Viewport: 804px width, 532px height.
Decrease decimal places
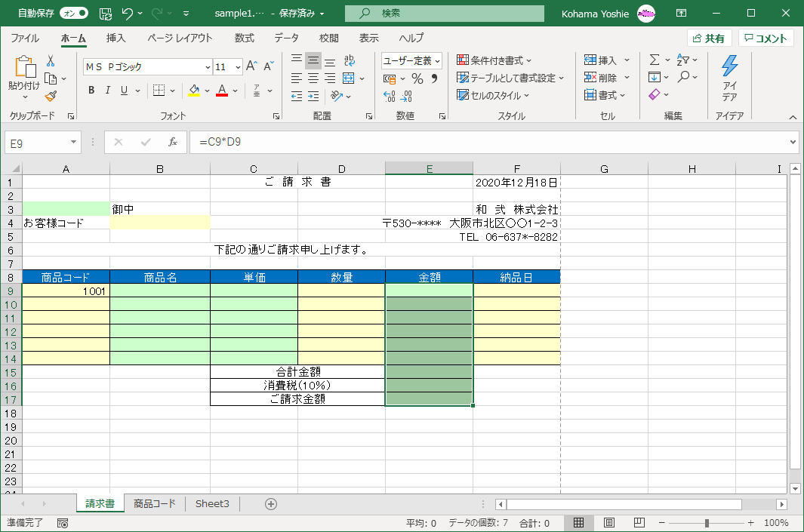[405, 96]
